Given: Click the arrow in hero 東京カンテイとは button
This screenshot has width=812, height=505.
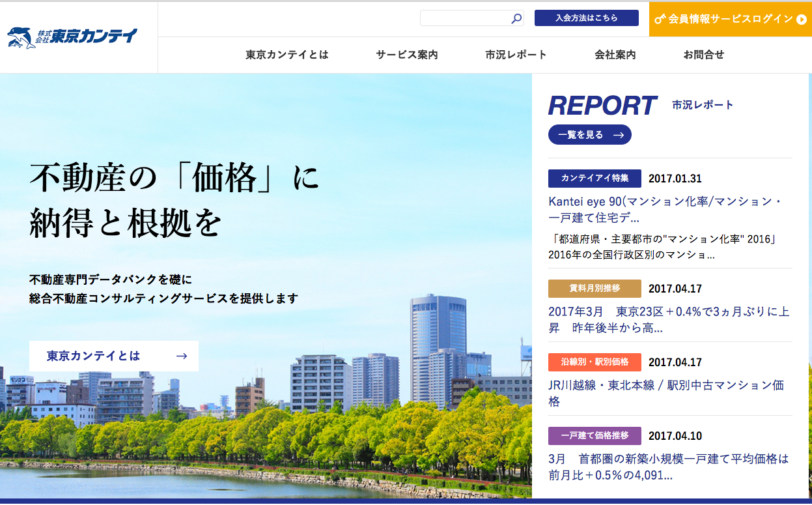Looking at the screenshot, I should pos(182,356).
